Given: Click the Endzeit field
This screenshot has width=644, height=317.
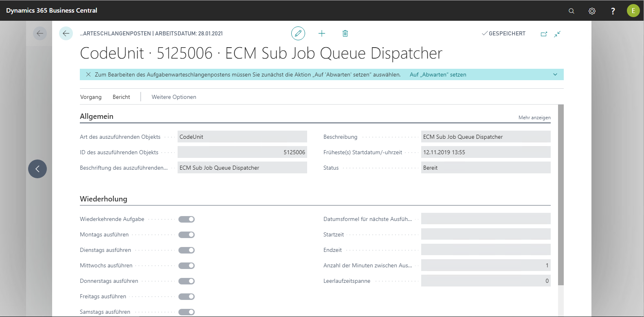Looking at the screenshot, I should click(486, 249).
